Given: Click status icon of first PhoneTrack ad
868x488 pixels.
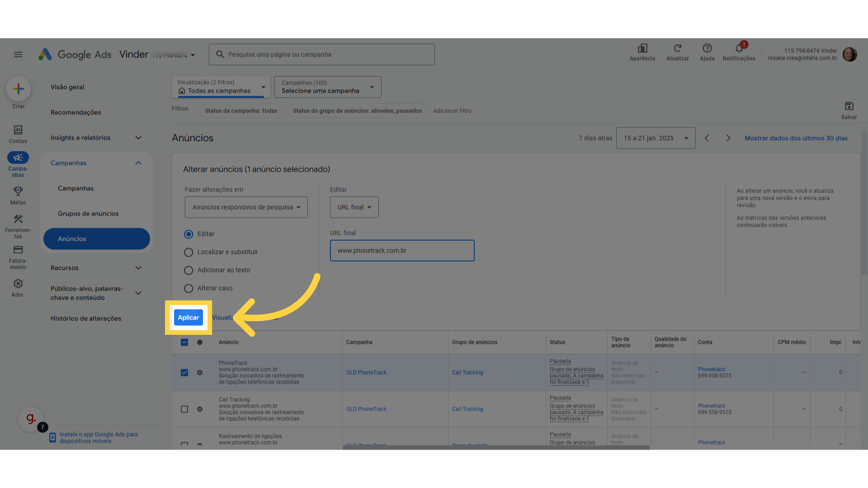Looking at the screenshot, I should coord(200,373).
